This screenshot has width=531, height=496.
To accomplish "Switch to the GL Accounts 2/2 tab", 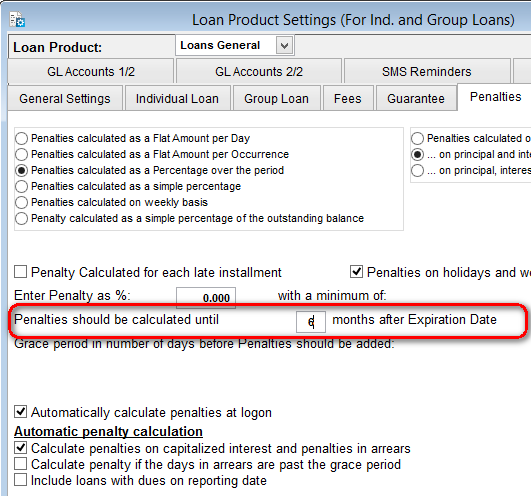I will (259, 71).
